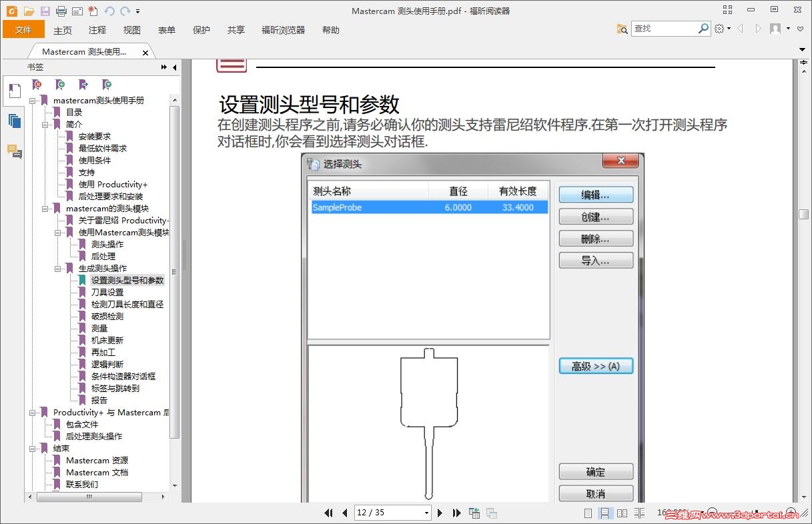Select facing pages view mode
This screenshot has height=524, width=812.
coord(622,513)
